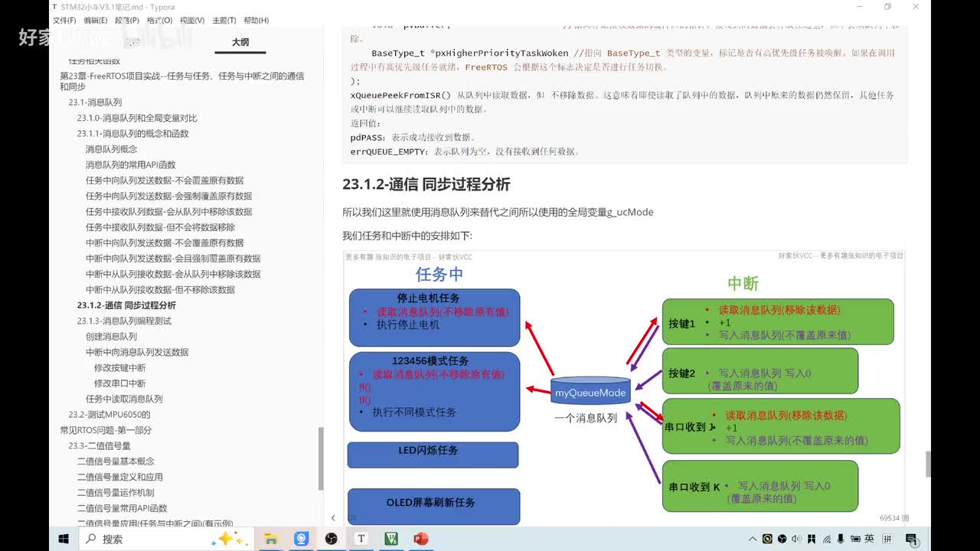Image resolution: width=980 pixels, height=551 pixels.
Task: Jump to 23.1-消息队列 in outline
Action: [x=95, y=102]
